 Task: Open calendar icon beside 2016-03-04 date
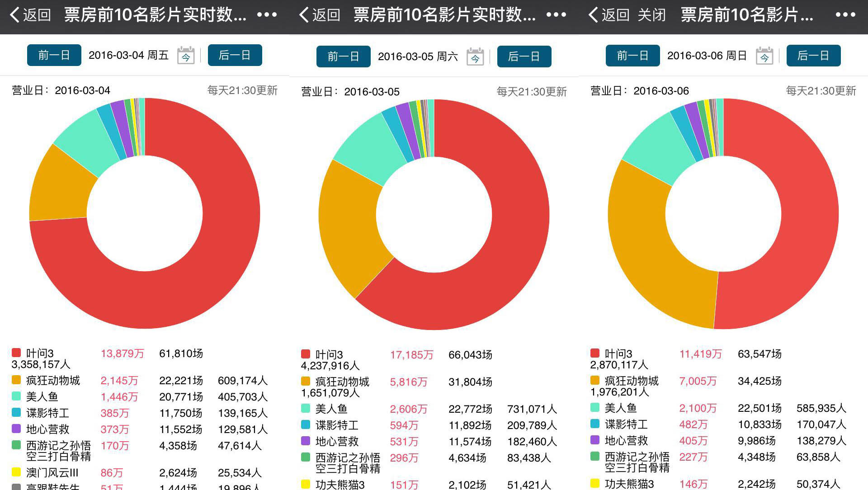[186, 56]
